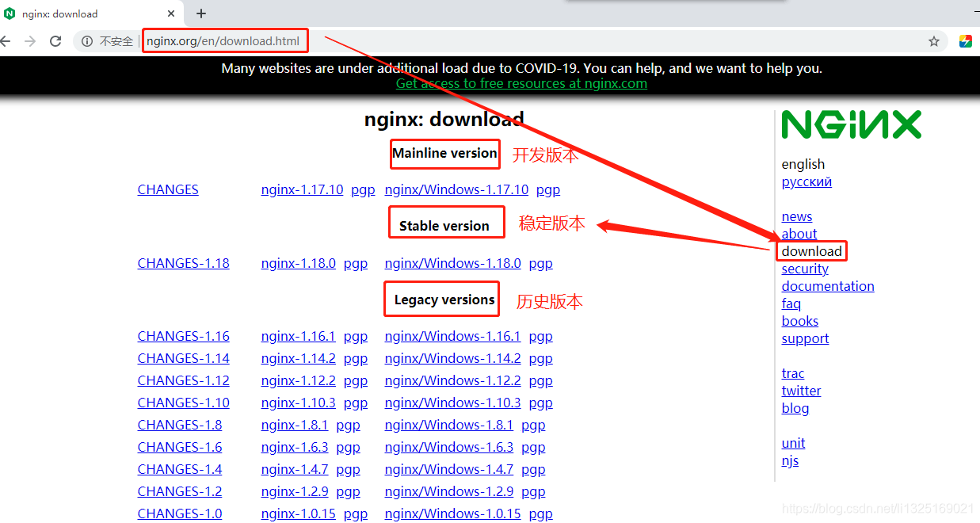980x523 pixels.
Task: Download nginx/Windows-1.16.1
Action: (x=453, y=336)
